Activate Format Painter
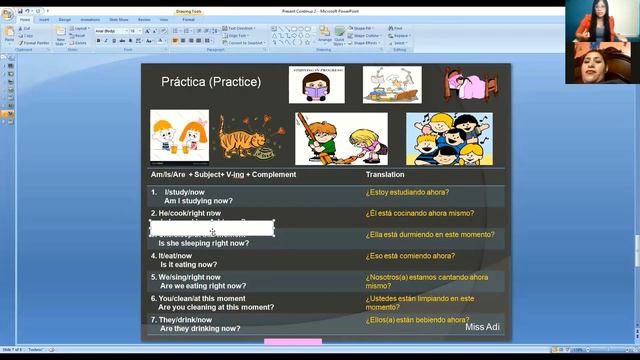 tap(34, 43)
